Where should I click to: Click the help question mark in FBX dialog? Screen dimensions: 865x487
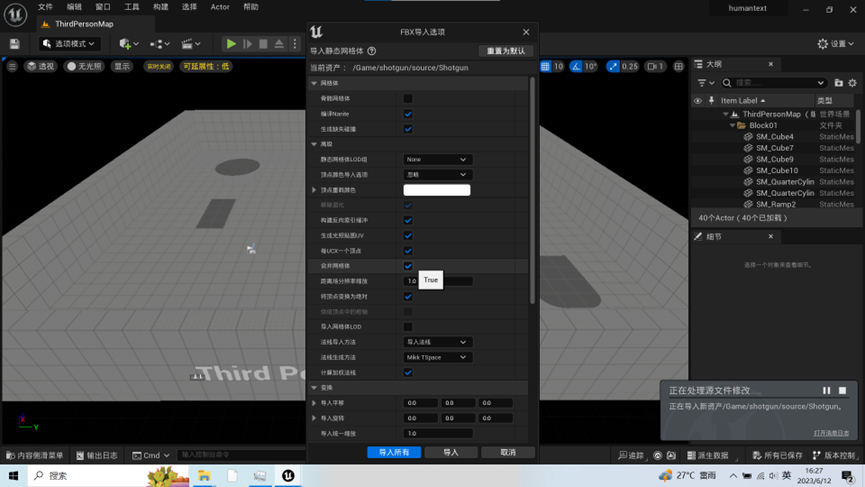[x=372, y=51]
